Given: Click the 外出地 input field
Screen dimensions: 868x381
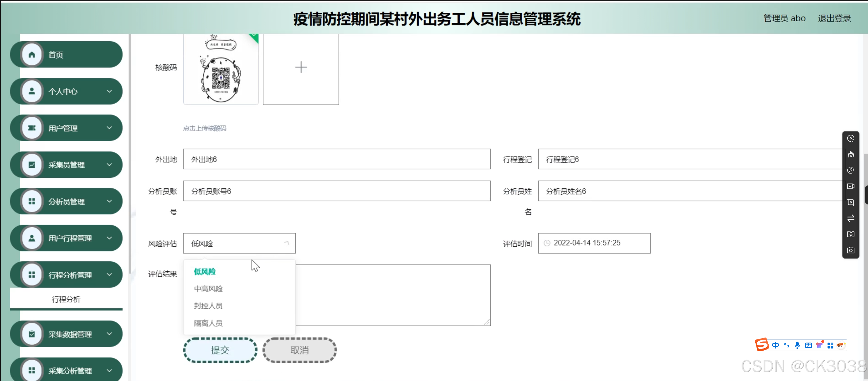Looking at the screenshot, I should (x=336, y=159).
